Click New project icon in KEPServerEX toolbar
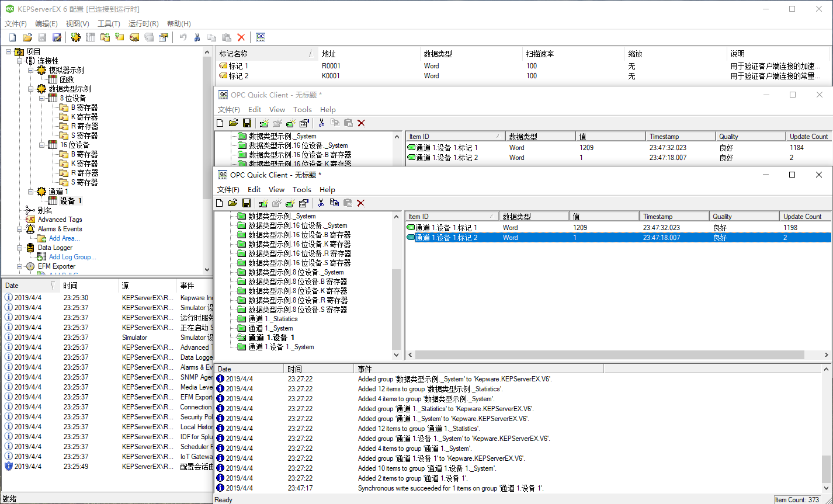Screen dimensions: 833x504 (12, 37)
